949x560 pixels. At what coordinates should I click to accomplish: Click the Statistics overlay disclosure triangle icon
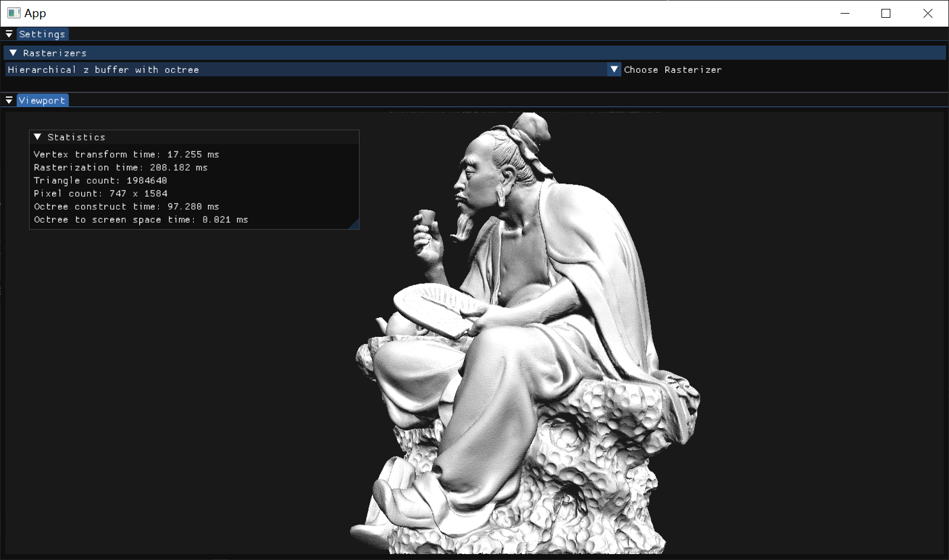click(37, 137)
